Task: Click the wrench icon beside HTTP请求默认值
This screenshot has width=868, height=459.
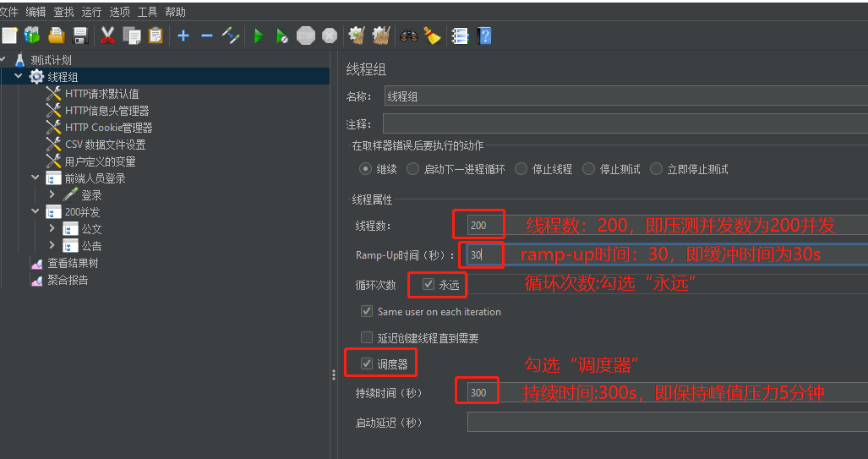Action: point(53,94)
